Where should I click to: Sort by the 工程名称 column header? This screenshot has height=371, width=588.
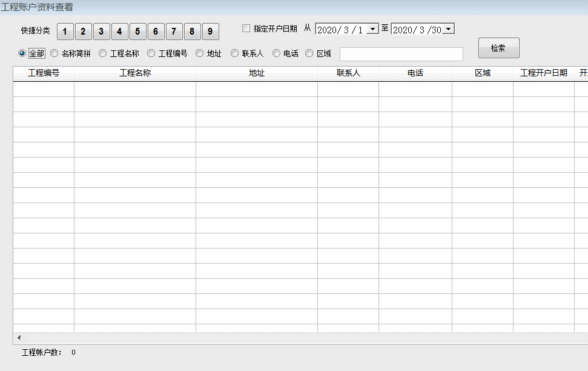click(x=135, y=73)
